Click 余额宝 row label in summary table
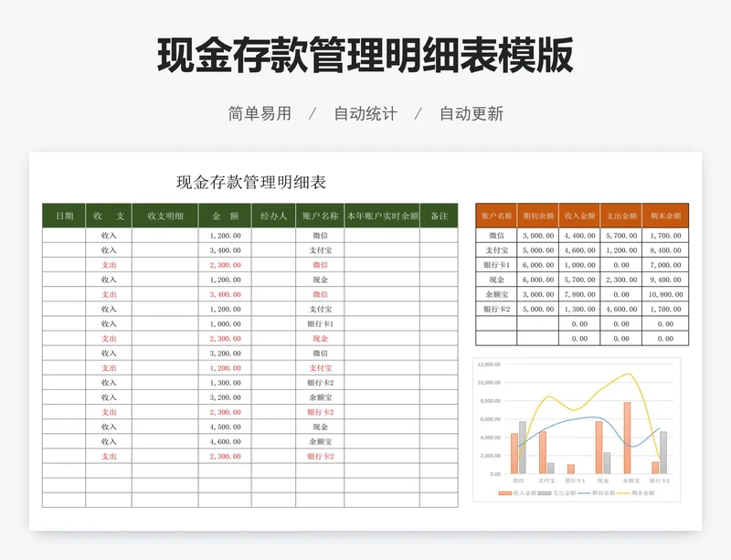 pyautogui.click(x=496, y=294)
